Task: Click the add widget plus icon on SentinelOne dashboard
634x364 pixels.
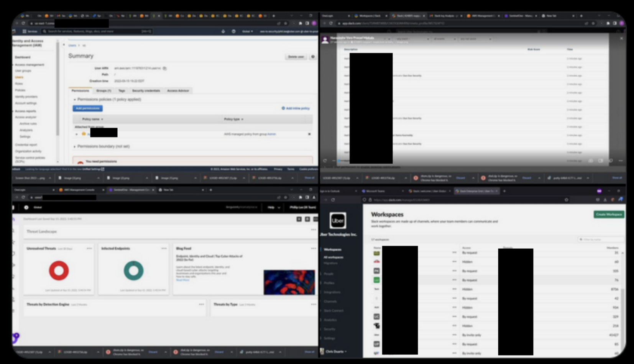Action: pyautogui.click(x=299, y=219)
